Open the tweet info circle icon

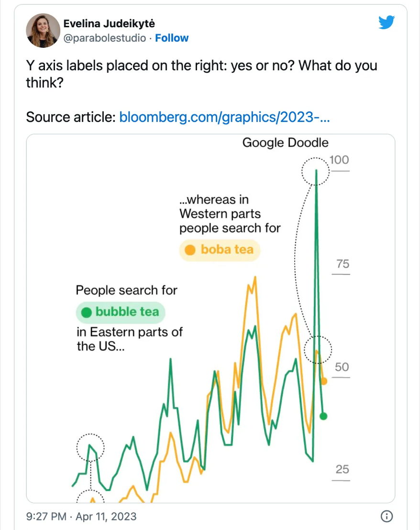(387, 516)
